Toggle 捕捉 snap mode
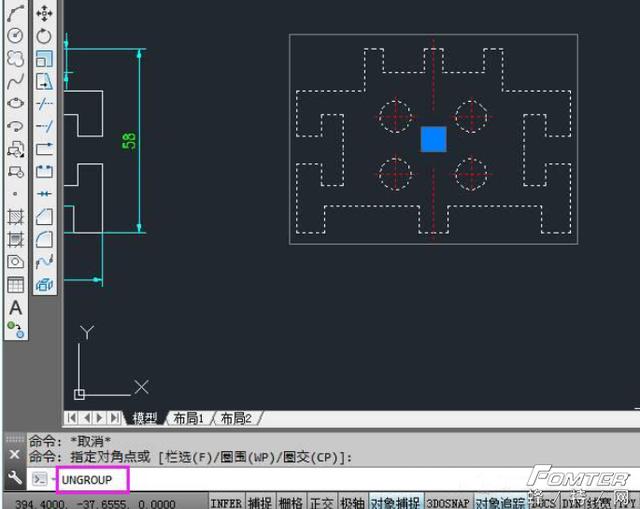 (x=260, y=502)
